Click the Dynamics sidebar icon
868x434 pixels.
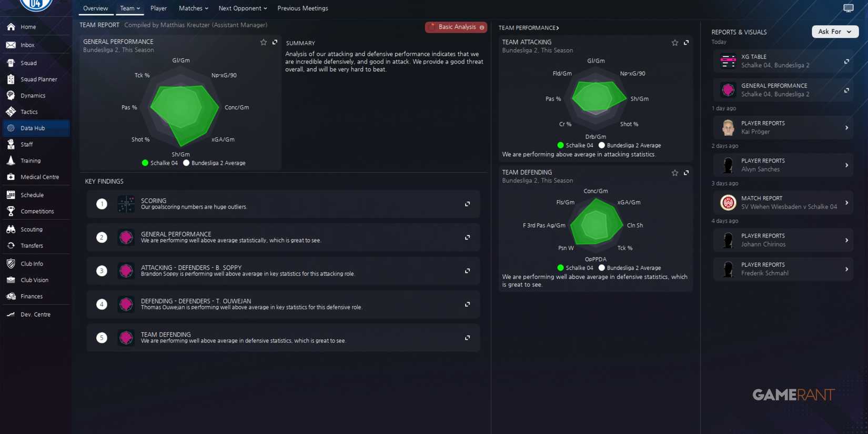pyautogui.click(x=11, y=96)
